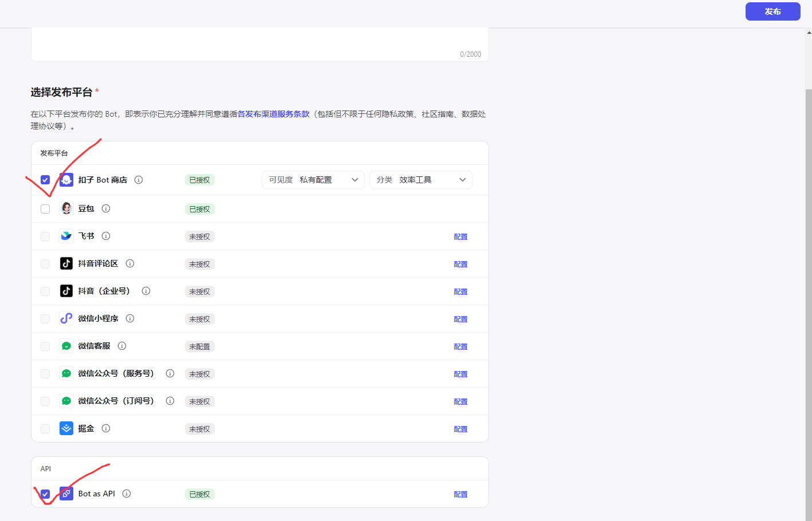The width and height of the screenshot is (812, 521).
Task: Click the 豆包 avatar icon
Action: 66,208
